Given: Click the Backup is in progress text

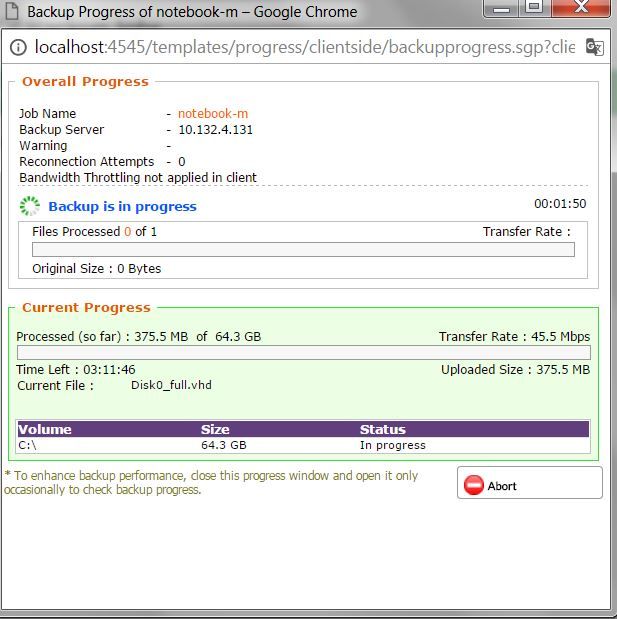Looking at the screenshot, I should coord(122,206).
